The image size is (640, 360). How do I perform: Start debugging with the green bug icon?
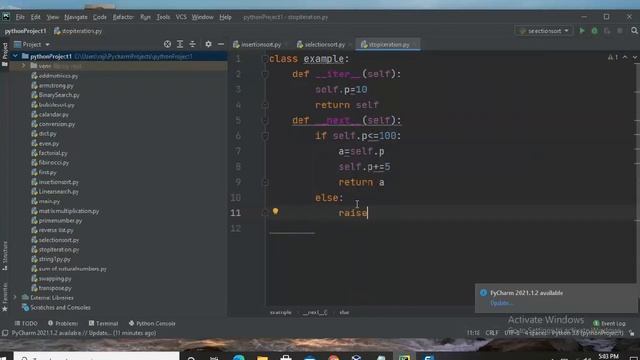pos(595,31)
